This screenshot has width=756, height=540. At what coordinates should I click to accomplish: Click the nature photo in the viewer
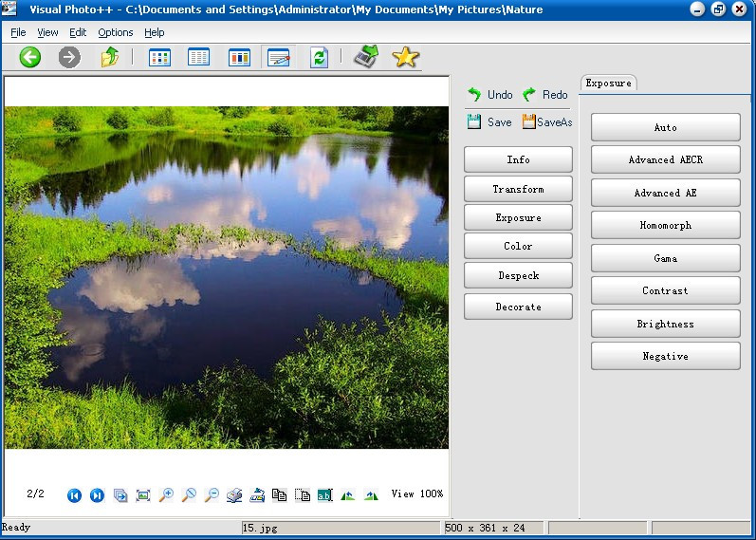(x=226, y=277)
